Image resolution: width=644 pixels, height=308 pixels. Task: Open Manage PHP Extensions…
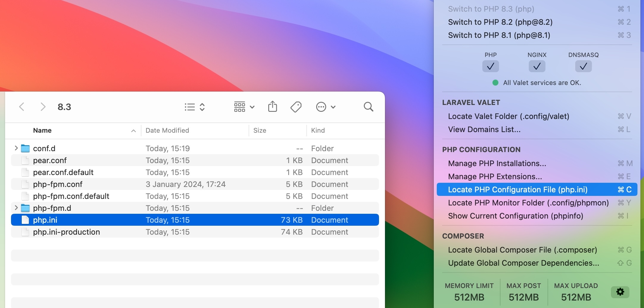tap(537, 177)
